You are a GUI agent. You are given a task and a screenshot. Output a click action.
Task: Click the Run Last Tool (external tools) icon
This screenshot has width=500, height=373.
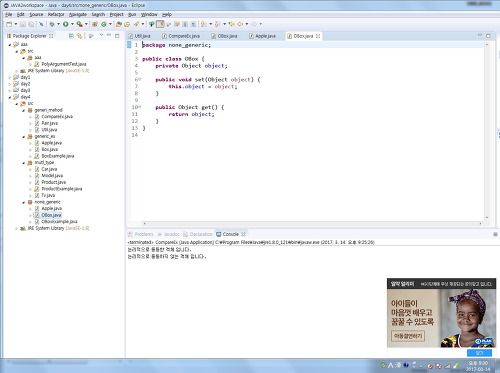point(79,24)
